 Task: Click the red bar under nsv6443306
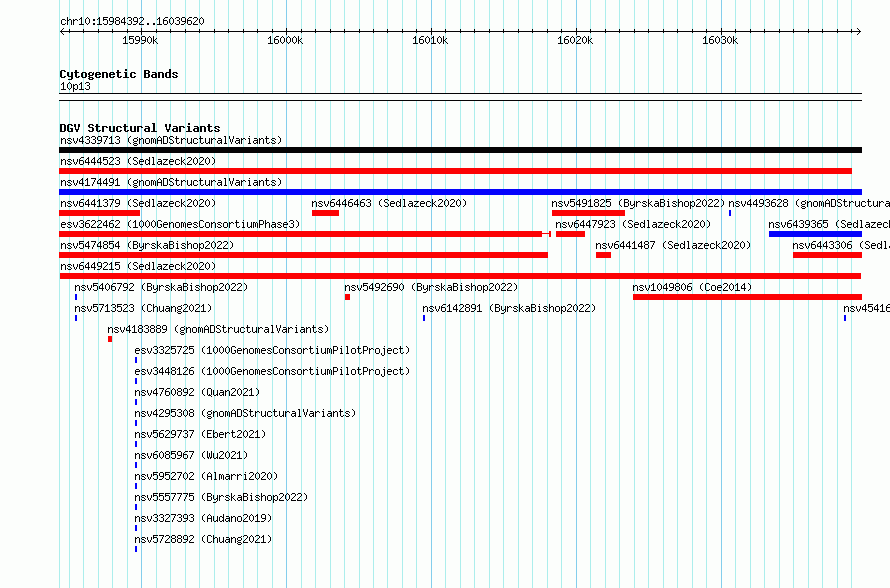[827, 255]
